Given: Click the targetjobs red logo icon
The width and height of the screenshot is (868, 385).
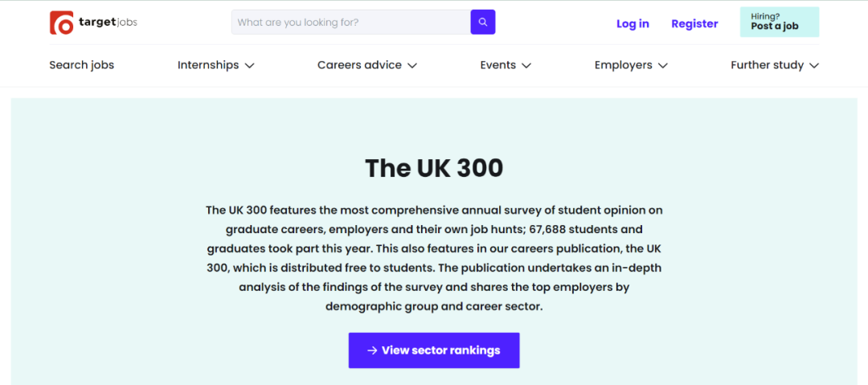Looking at the screenshot, I should pyautogui.click(x=61, y=23).
